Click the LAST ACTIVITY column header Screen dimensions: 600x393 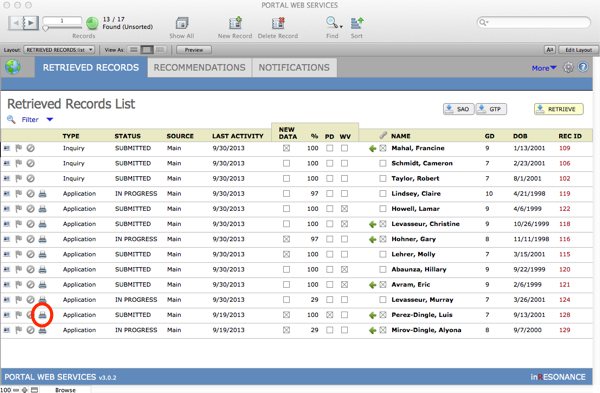tap(238, 136)
